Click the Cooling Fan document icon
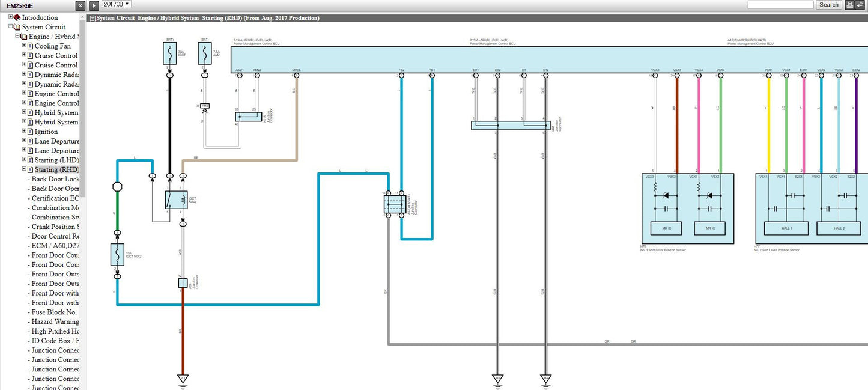Image resolution: width=868 pixels, height=390 pixels. (30, 46)
